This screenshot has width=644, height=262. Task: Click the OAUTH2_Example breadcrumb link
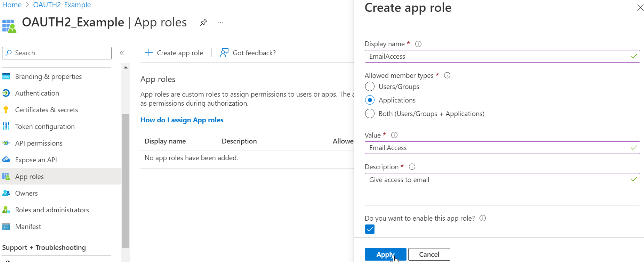[x=62, y=5]
